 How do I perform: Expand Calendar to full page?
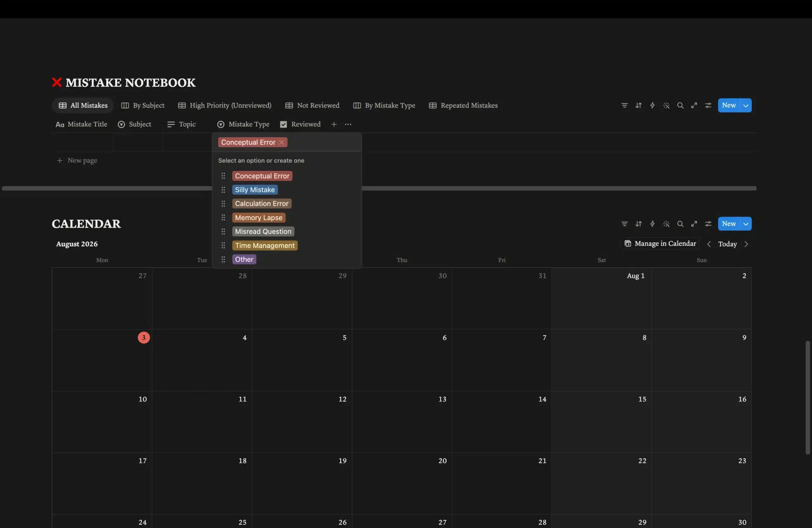click(694, 224)
